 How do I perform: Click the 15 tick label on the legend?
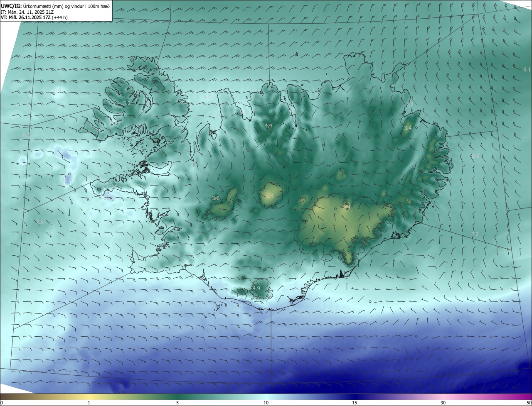(355, 403)
